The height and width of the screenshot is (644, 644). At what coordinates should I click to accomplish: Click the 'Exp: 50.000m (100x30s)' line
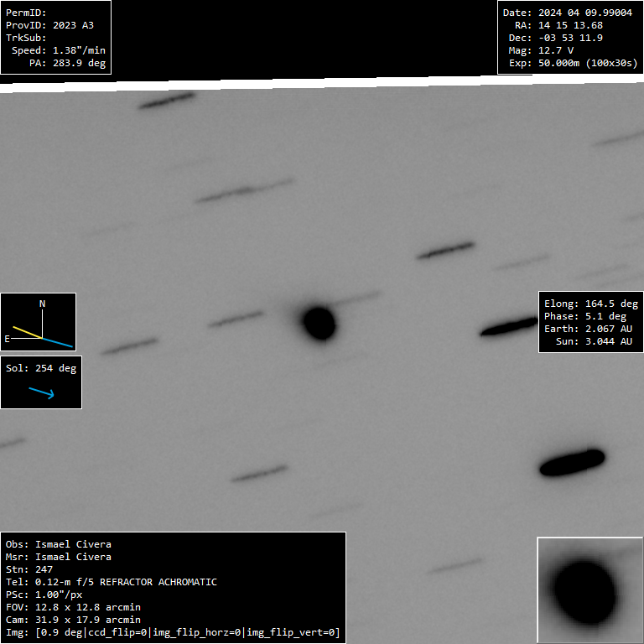pos(573,63)
